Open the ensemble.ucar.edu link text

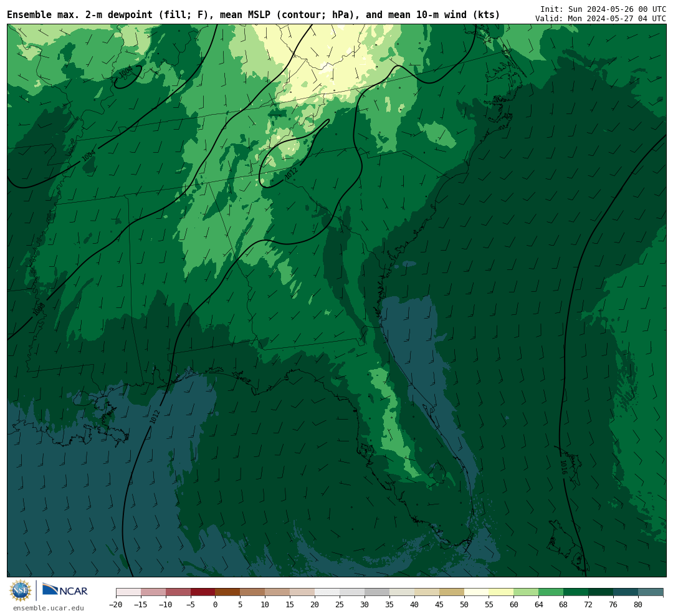pyautogui.click(x=49, y=608)
